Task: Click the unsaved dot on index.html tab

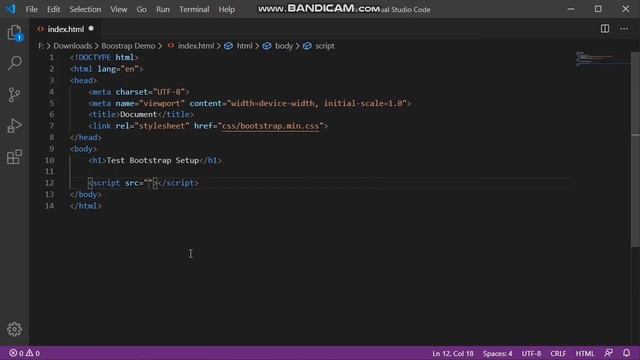Action: pyautogui.click(x=91, y=29)
